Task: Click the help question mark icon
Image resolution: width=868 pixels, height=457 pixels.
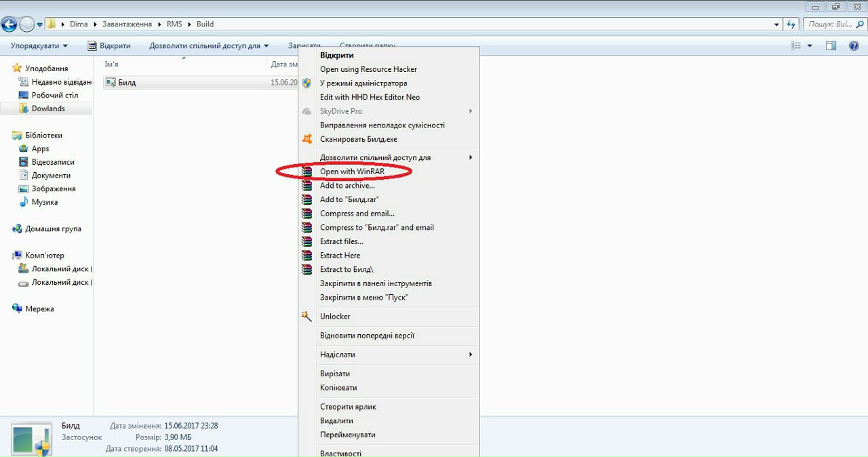Action: click(x=854, y=46)
